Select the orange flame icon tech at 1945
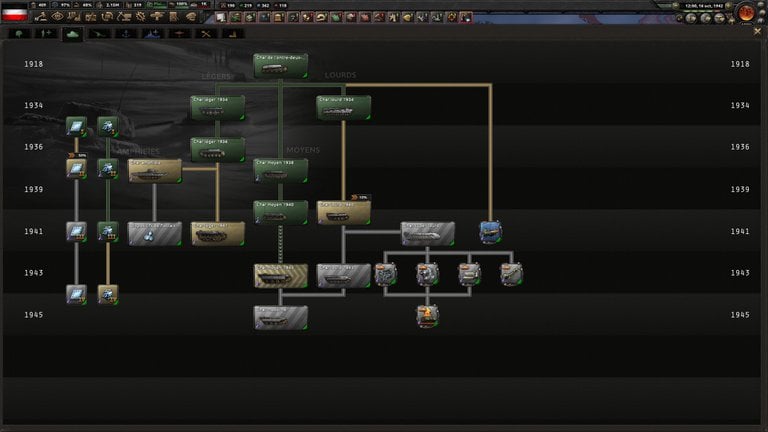768x432 pixels. pos(428,316)
